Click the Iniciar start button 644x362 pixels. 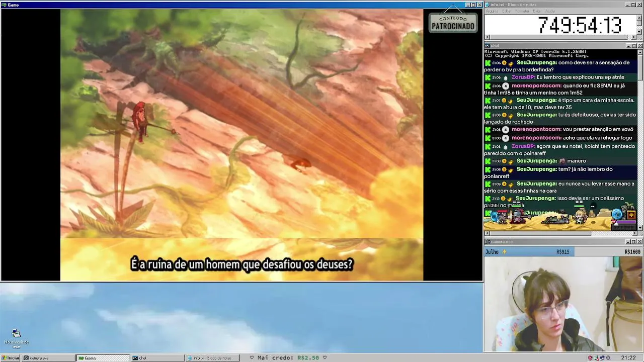pyautogui.click(x=11, y=358)
